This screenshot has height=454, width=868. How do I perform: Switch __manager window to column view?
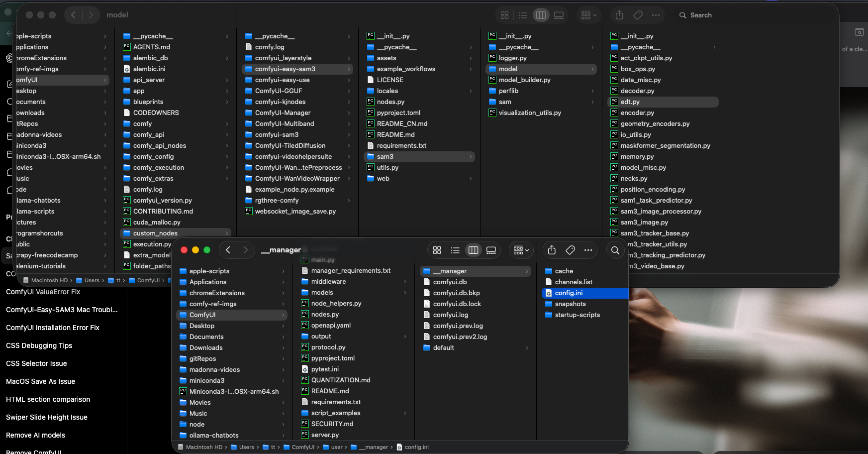(x=473, y=250)
